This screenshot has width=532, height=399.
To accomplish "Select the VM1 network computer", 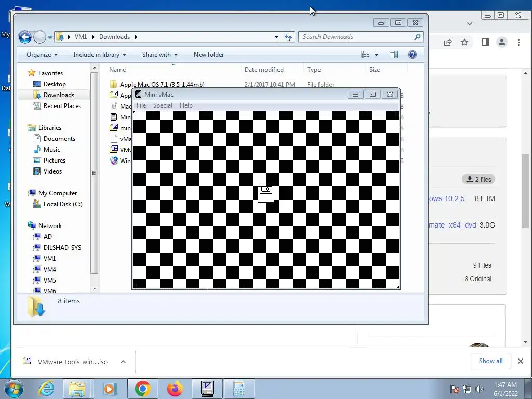I will pyautogui.click(x=49, y=259).
